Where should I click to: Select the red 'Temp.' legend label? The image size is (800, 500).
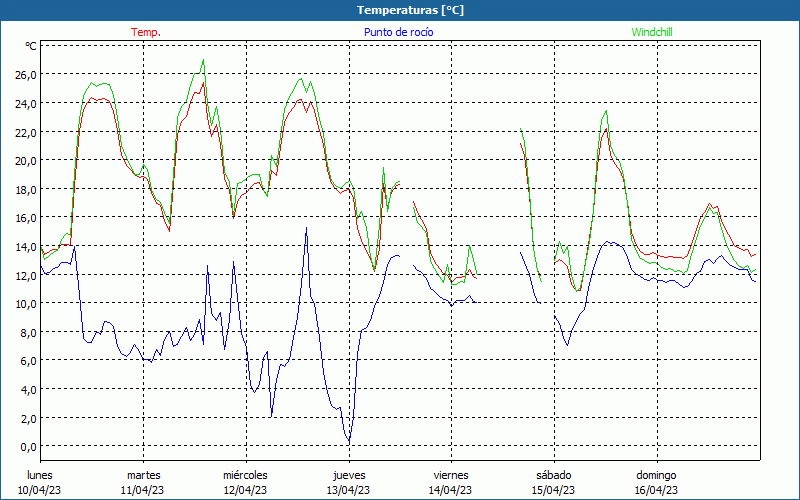146,32
